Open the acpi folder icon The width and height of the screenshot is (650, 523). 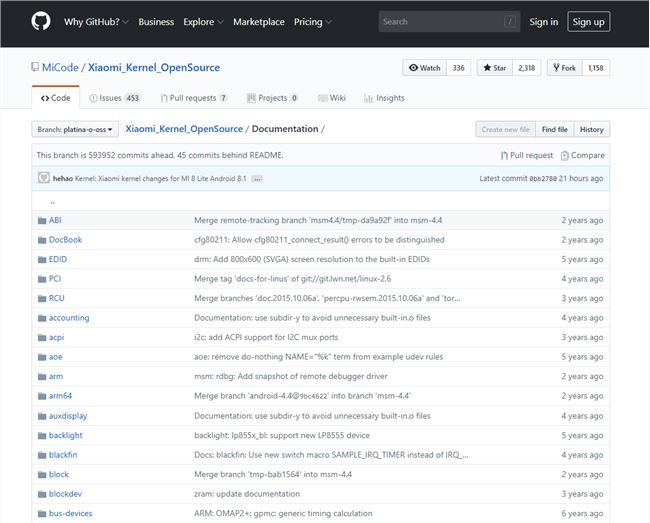tap(42, 337)
